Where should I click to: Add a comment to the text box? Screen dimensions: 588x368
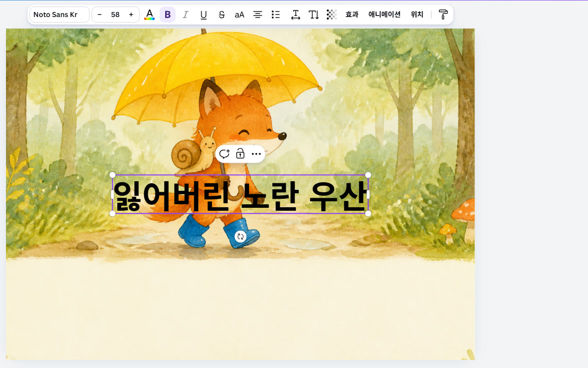coord(224,154)
